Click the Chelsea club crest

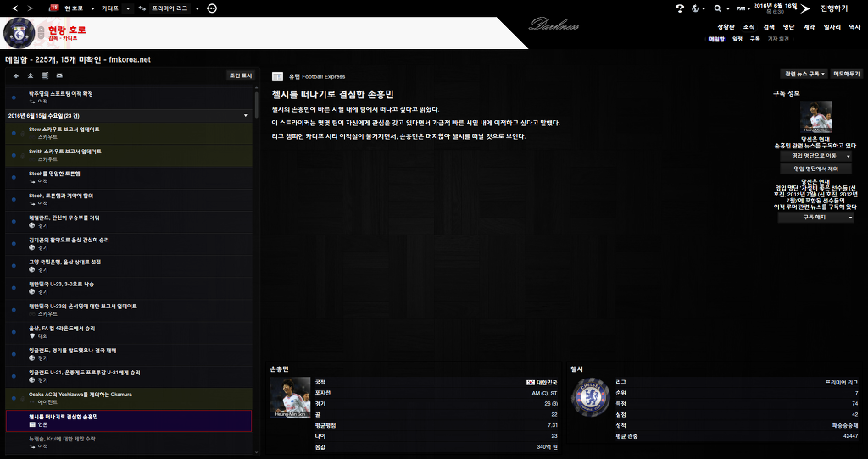[591, 398]
